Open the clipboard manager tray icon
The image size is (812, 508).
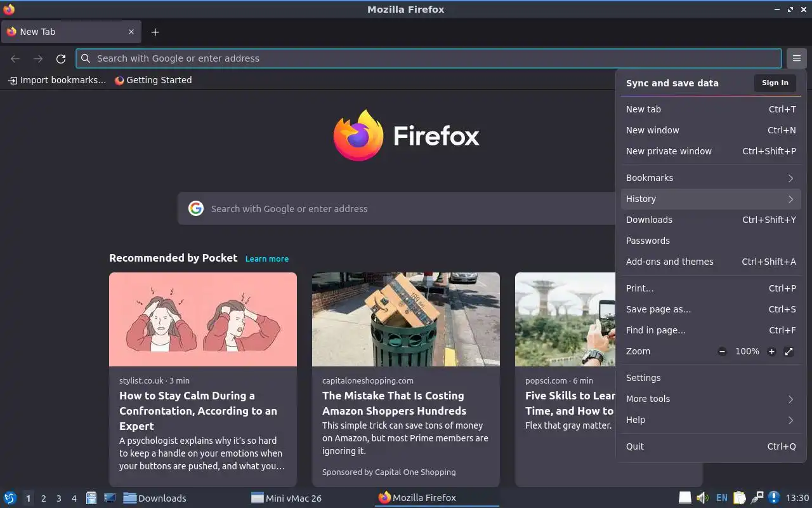coord(739,498)
